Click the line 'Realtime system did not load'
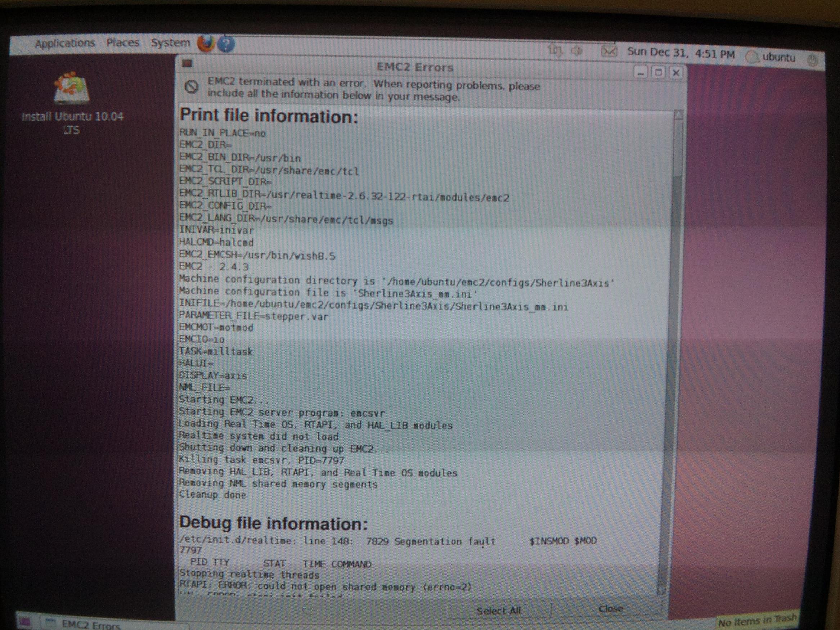 (259, 436)
